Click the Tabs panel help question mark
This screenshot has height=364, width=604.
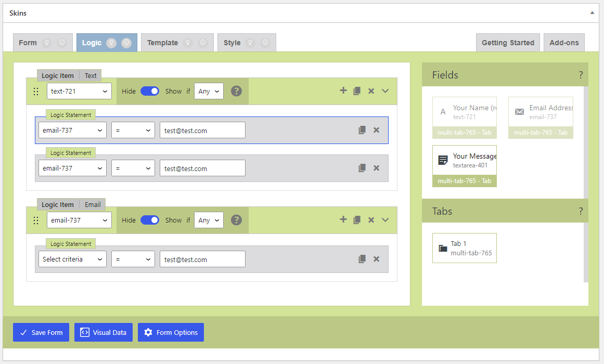point(581,211)
